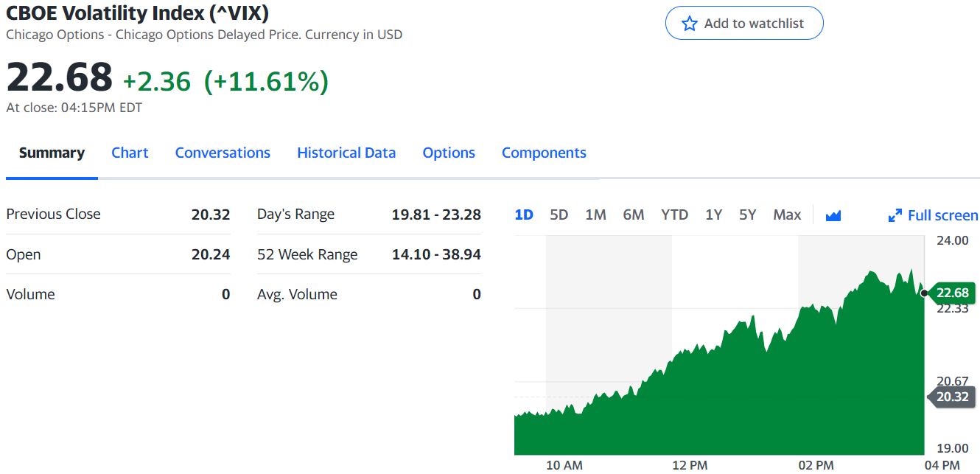Click the 52 Week Range value 14.10 - 38.94
Image resolution: width=980 pixels, height=474 pixels.
click(436, 254)
